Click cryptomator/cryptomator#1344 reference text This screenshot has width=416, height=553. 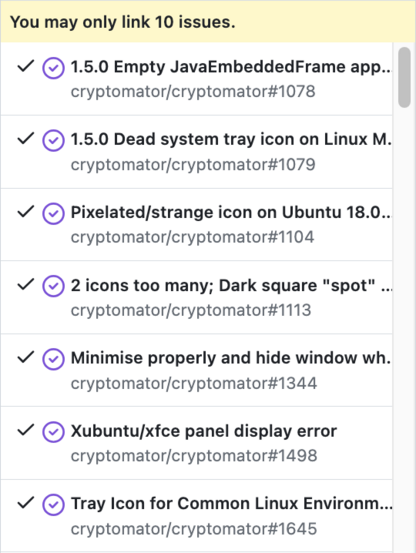(x=194, y=383)
